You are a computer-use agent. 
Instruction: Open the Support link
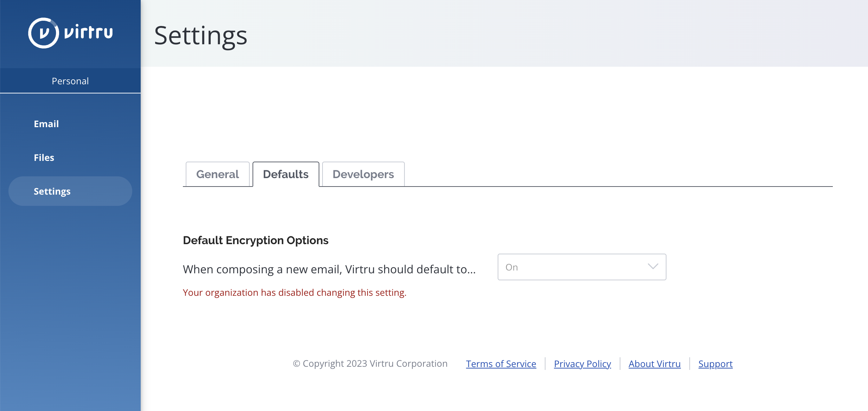click(715, 364)
